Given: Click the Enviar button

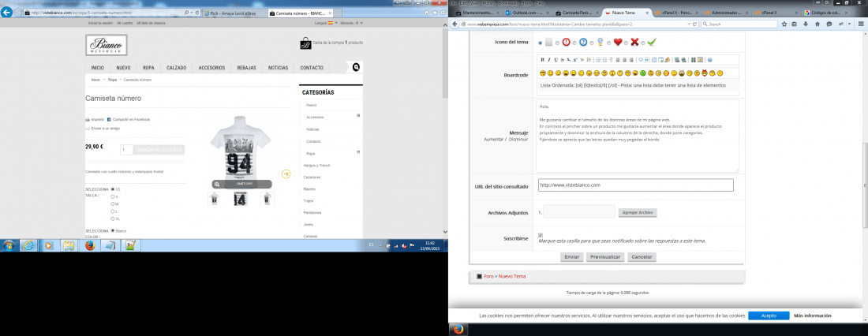Looking at the screenshot, I should tap(572, 257).
